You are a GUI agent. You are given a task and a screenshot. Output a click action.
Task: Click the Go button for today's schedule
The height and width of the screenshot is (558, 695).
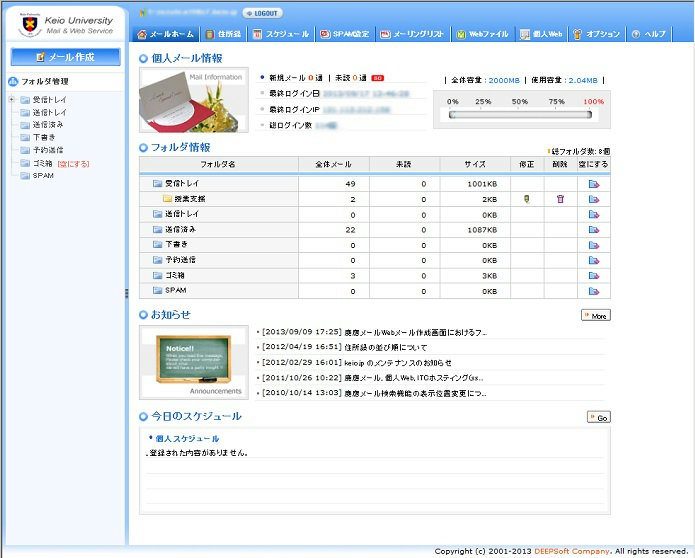(x=598, y=417)
